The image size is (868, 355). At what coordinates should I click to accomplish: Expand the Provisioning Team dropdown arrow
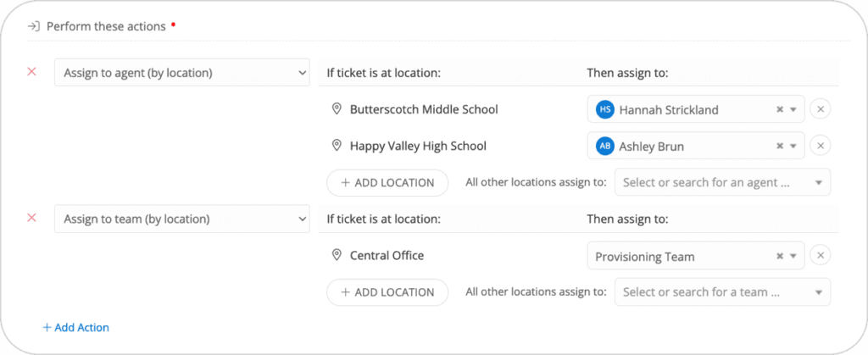(793, 256)
